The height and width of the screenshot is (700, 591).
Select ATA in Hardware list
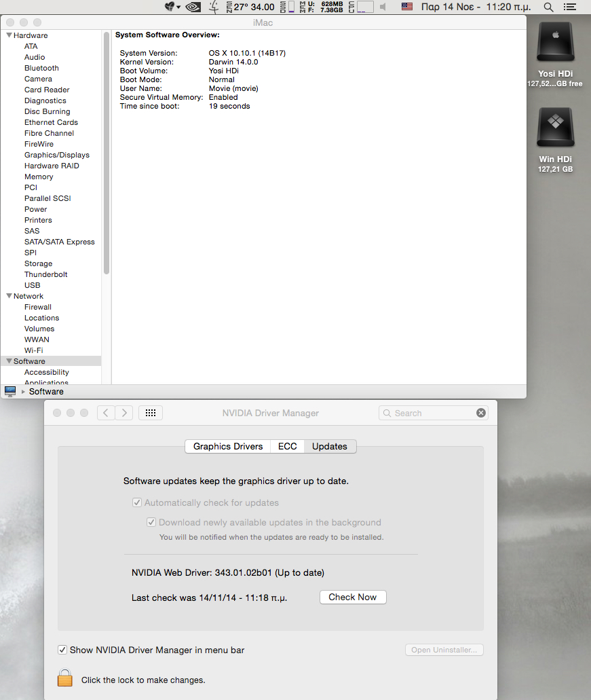click(31, 46)
